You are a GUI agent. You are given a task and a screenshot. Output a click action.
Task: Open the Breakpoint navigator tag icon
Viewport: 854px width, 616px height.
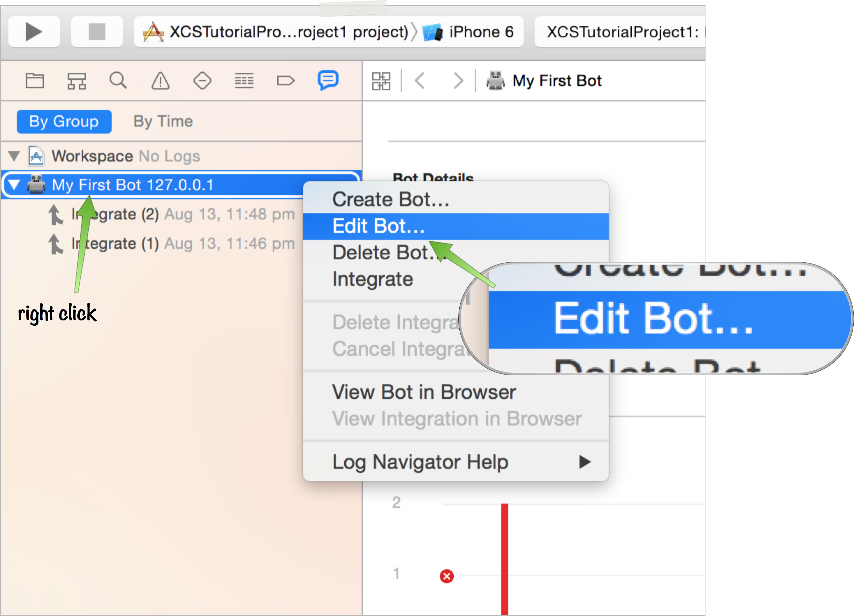(286, 80)
